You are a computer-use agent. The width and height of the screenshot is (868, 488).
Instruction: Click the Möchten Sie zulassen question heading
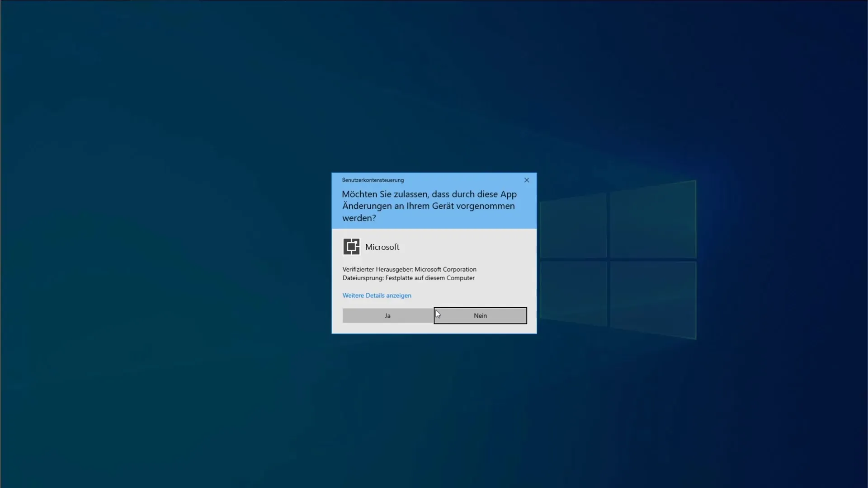429,206
